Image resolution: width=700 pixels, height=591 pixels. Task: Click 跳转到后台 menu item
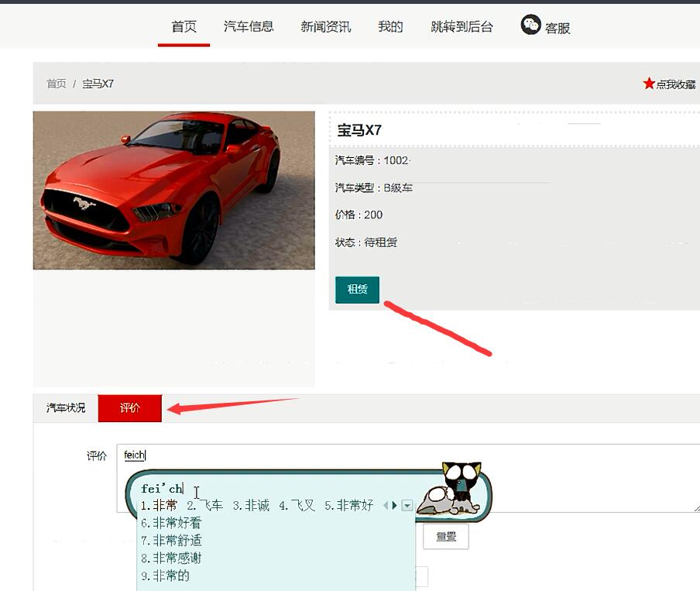[462, 27]
